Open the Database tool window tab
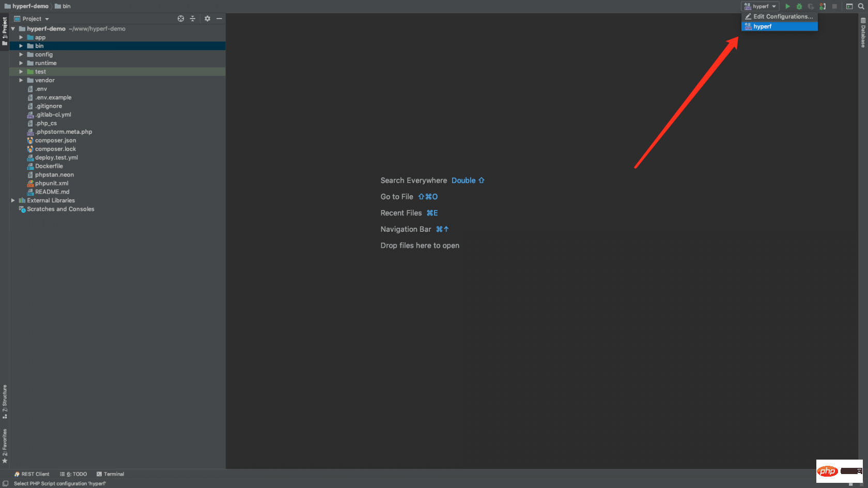This screenshot has width=868, height=488. coord(863,33)
